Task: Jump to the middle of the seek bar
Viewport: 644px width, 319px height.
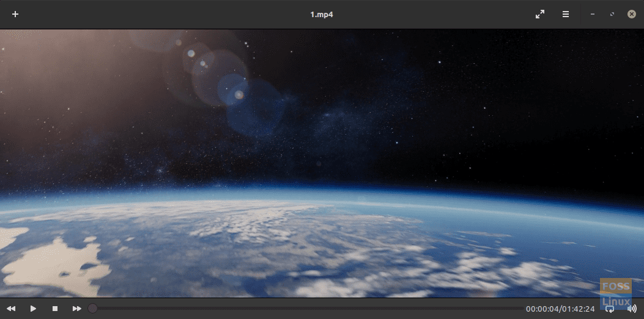Action: coord(306,309)
